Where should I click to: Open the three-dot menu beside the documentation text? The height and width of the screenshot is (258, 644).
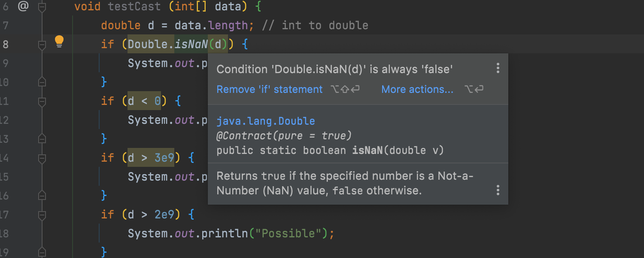[498, 190]
